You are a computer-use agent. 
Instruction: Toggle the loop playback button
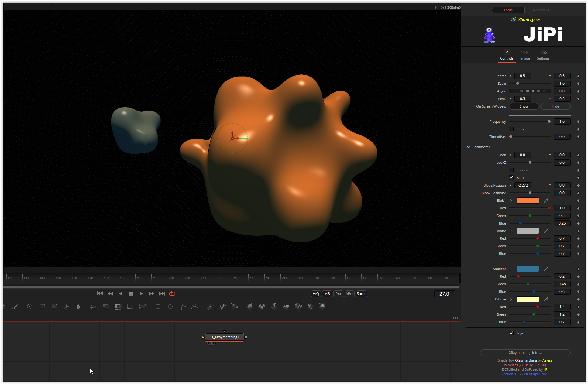[x=172, y=293]
